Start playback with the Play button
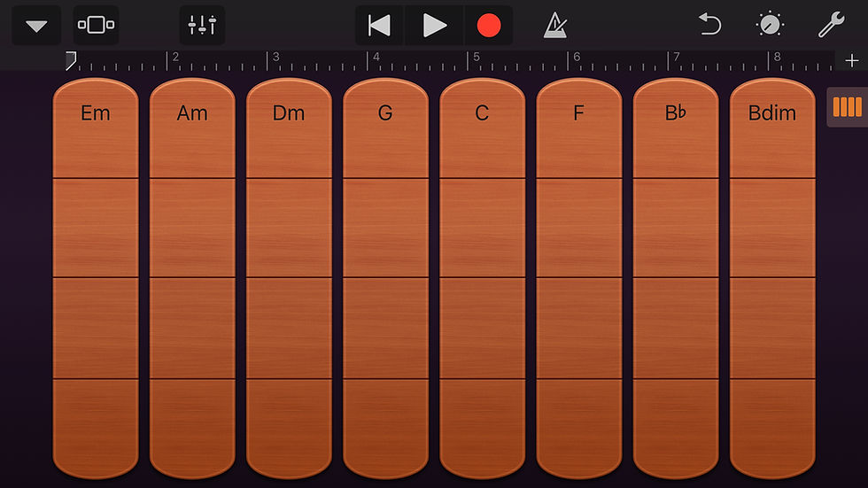 point(434,26)
